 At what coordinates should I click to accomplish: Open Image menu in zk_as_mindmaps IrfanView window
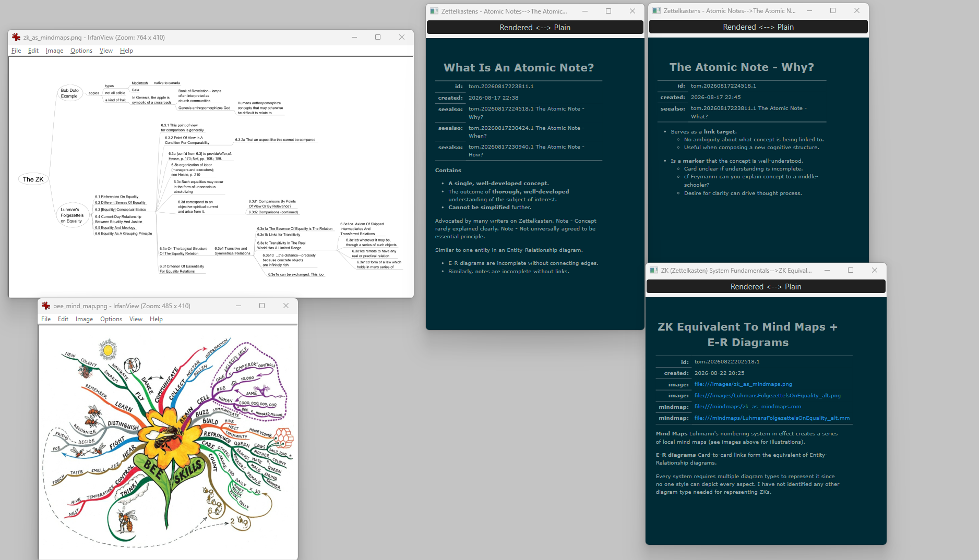[x=54, y=51]
